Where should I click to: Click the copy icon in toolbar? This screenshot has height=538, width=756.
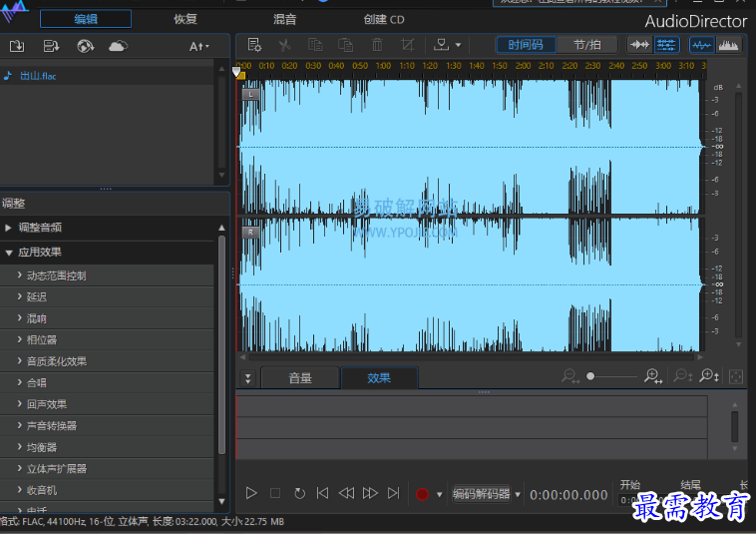click(x=315, y=45)
